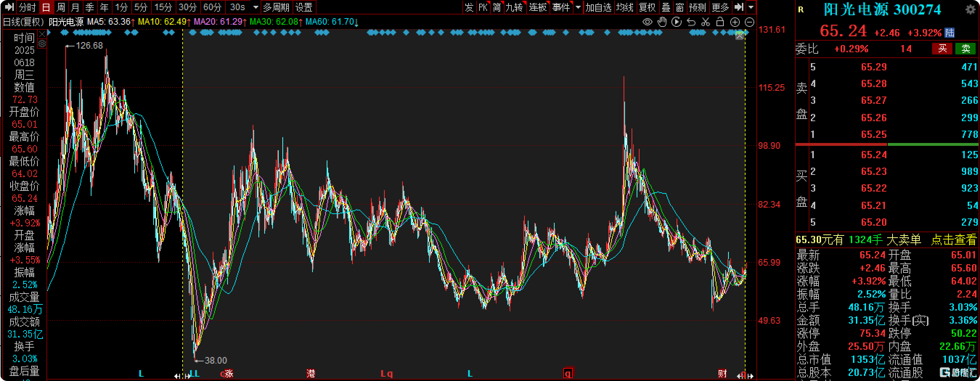
Task: Click the 点击查看 link
Action: (954, 239)
